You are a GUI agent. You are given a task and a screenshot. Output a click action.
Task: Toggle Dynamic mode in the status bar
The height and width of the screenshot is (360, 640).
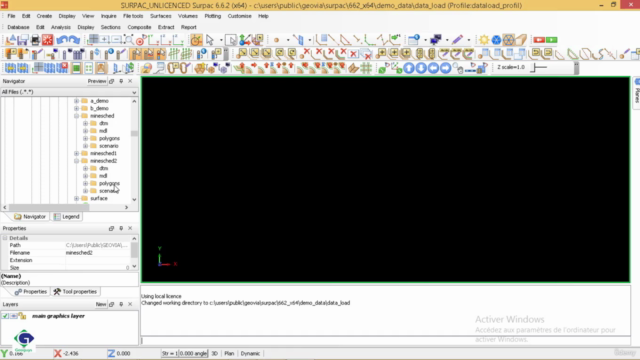coord(250,353)
